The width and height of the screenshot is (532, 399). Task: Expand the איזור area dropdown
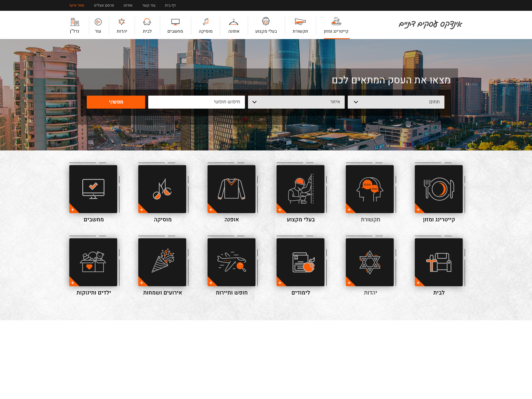pyautogui.click(x=296, y=102)
